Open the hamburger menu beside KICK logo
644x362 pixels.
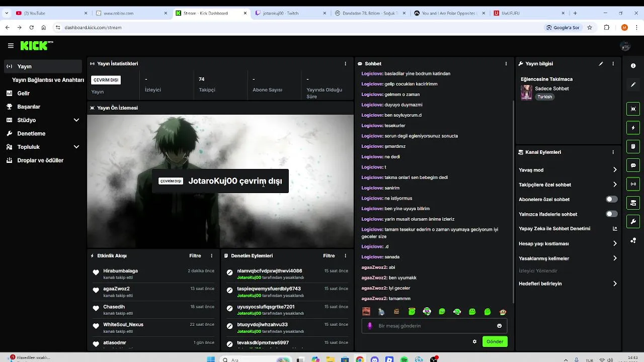pos(11,46)
